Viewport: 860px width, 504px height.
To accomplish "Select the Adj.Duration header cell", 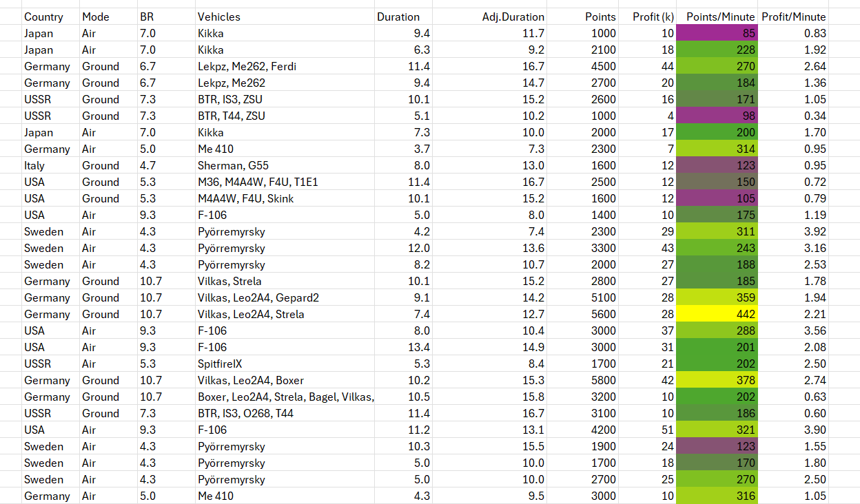I will click(x=490, y=17).
